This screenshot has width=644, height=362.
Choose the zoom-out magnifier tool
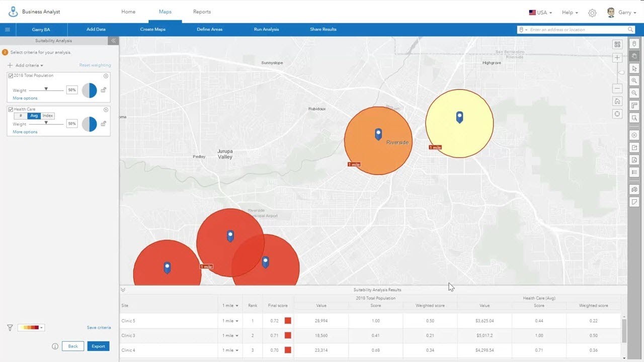coord(634,93)
